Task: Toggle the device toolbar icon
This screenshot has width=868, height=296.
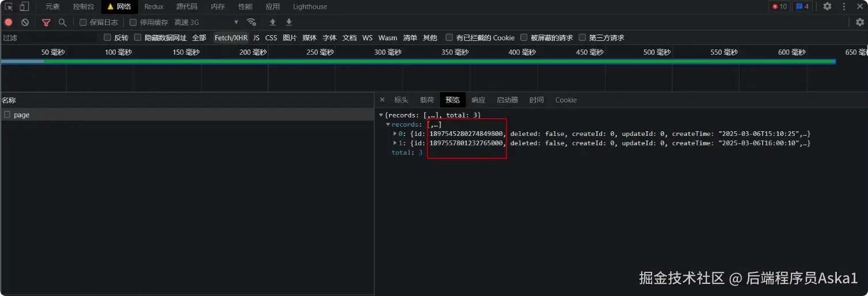Action: [x=25, y=6]
